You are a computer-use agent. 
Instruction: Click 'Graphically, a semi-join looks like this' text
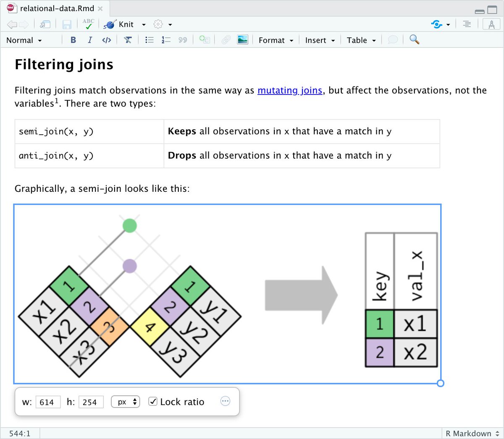pyautogui.click(x=102, y=189)
